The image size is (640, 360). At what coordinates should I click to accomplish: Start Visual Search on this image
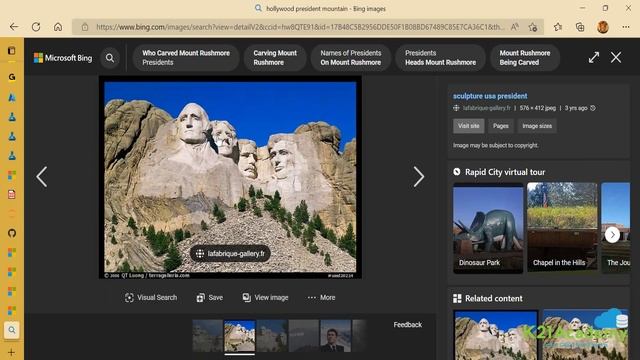pyautogui.click(x=151, y=298)
